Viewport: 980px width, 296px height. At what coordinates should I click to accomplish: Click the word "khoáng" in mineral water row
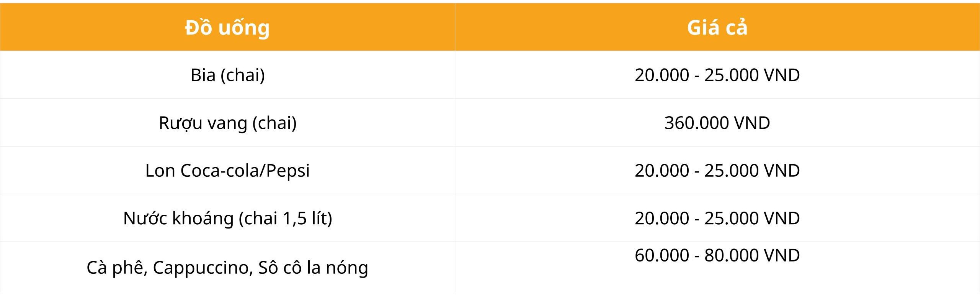(x=203, y=218)
